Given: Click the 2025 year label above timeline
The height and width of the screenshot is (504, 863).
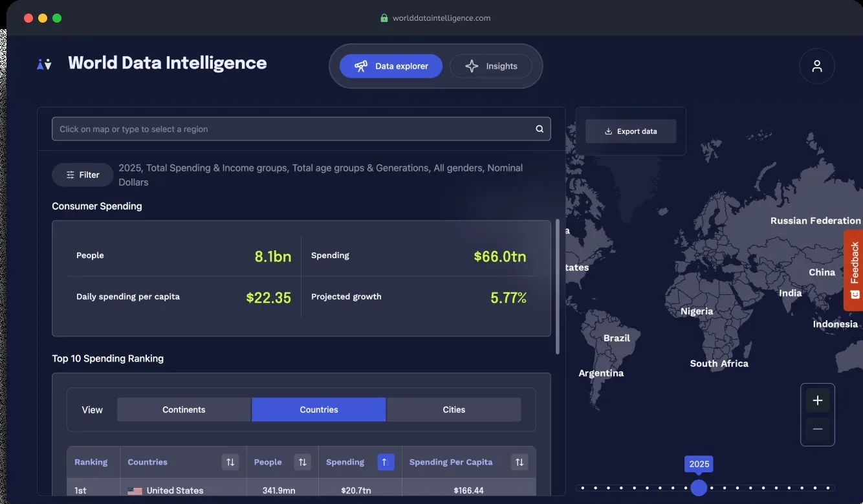Looking at the screenshot, I should [x=699, y=464].
